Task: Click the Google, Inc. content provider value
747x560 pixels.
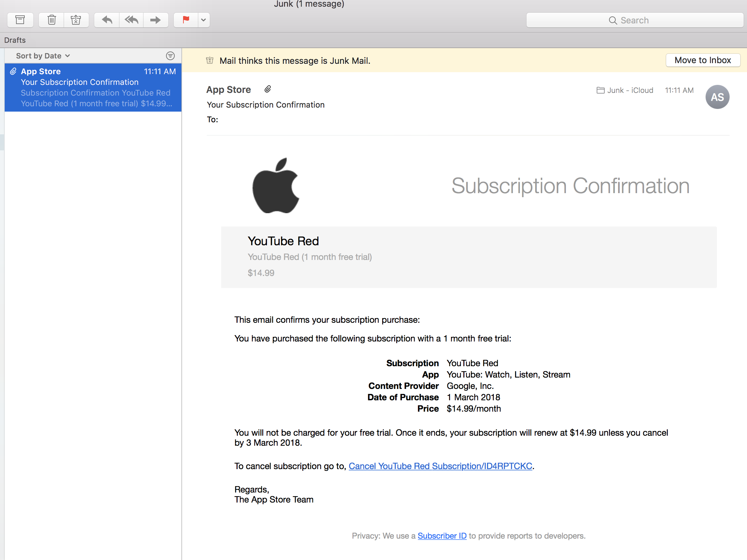Action: 470,386
